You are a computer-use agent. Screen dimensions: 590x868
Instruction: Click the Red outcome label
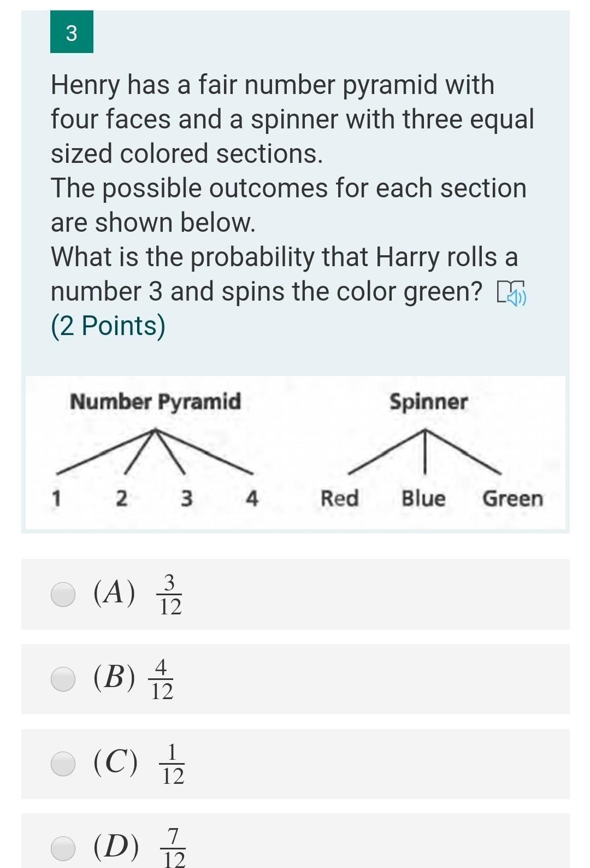point(339,498)
